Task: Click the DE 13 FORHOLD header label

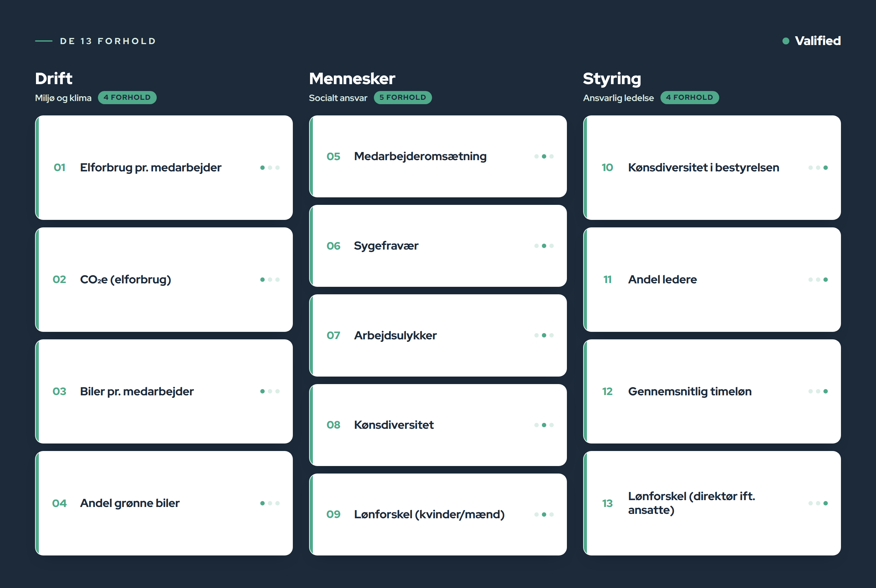Action: (108, 41)
